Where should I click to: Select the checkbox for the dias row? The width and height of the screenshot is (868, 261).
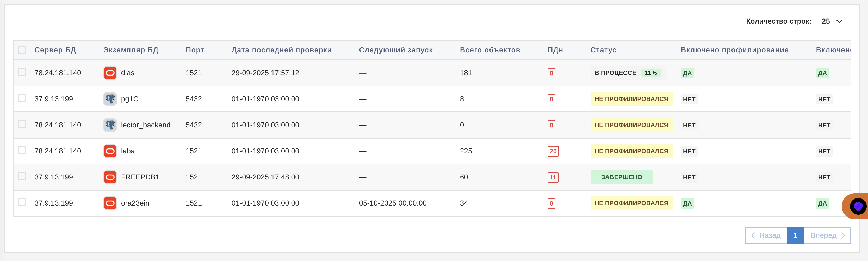pos(22,73)
